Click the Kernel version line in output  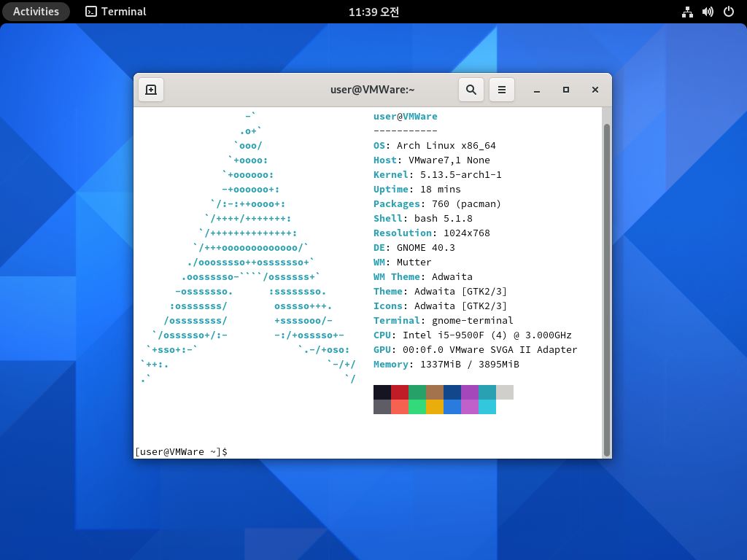[x=438, y=174]
